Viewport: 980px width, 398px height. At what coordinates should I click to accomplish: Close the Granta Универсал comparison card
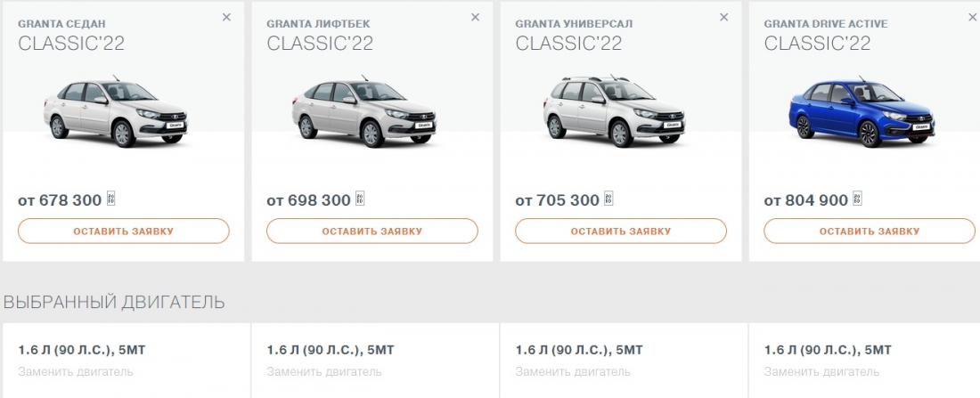(723, 17)
